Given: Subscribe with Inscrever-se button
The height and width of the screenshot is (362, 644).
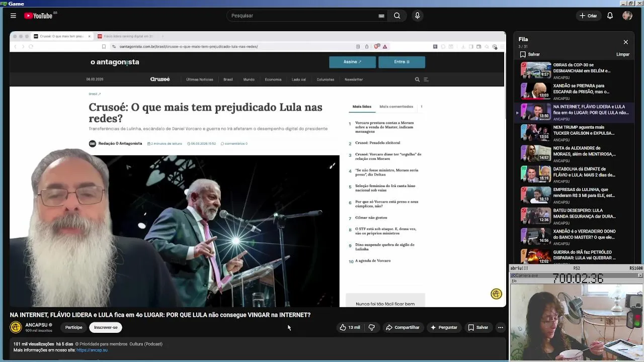Looking at the screenshot, I should [106, 327].
